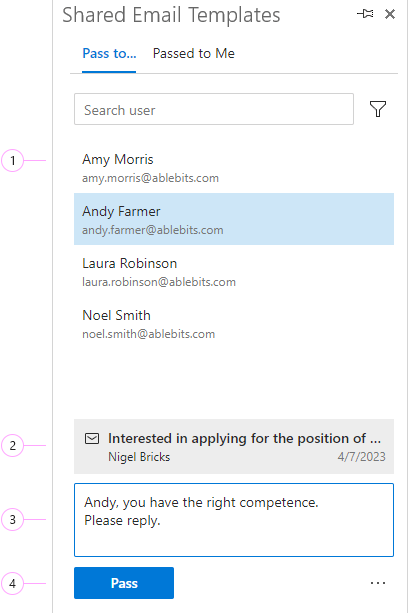Image resolution: width=408 pixels, height=613 pixels.
Task: Open the Passed to Me tab
Action: click(x=194, y=54)
